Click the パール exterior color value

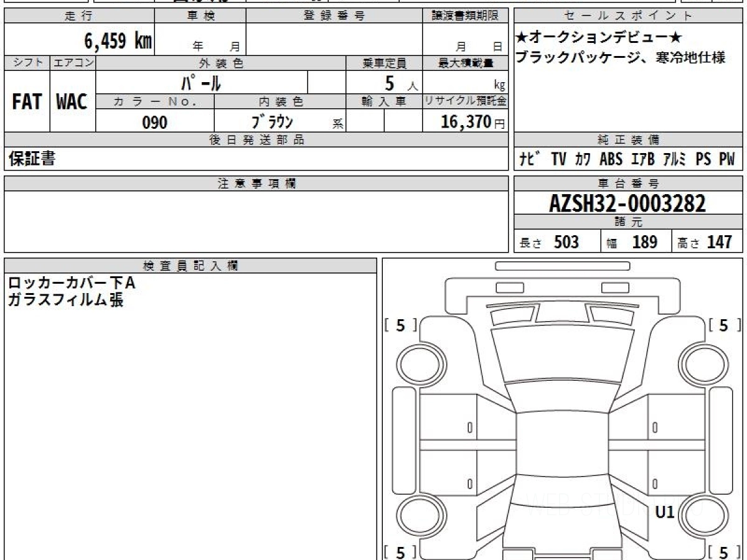click(201, 83)
